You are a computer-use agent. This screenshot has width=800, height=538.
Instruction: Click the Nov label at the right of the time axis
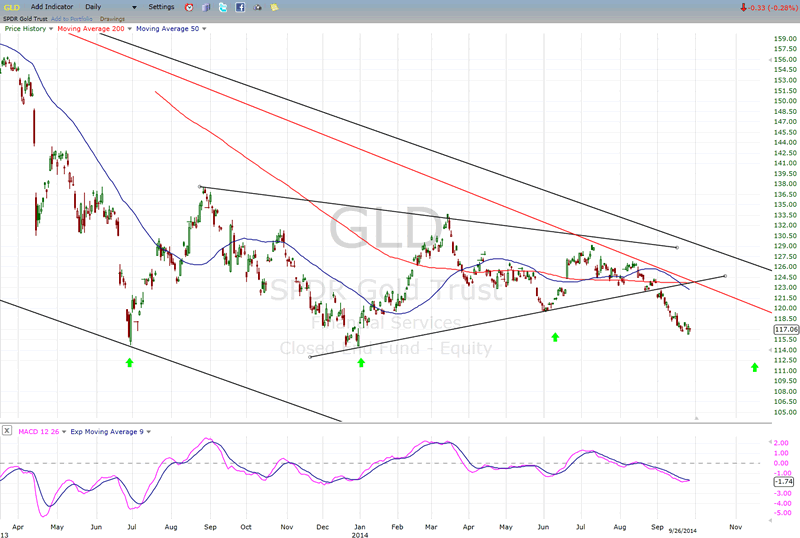[735, 527]
